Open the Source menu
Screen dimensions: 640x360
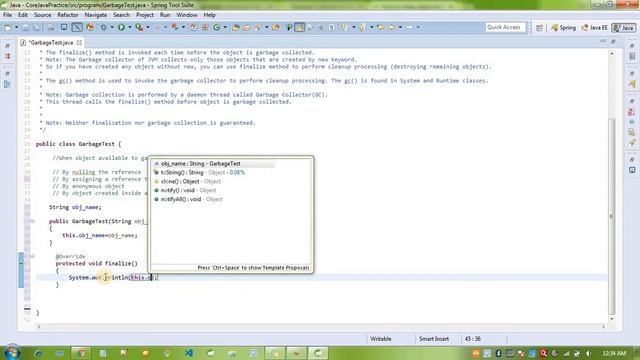[42, 15]
